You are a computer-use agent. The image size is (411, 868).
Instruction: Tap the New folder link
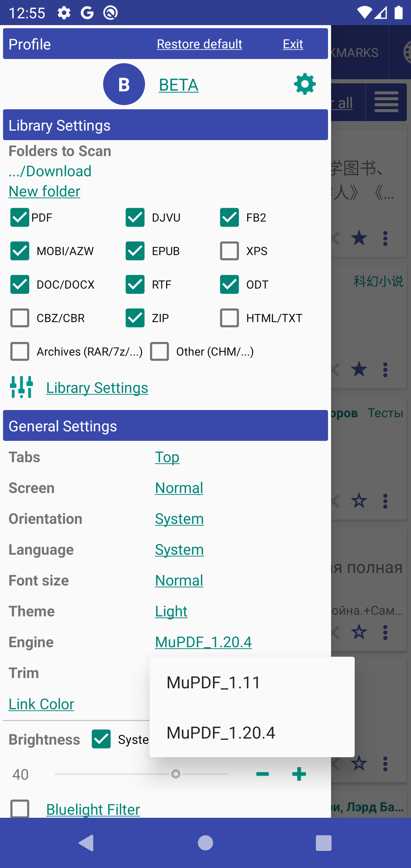click(45, 191)
